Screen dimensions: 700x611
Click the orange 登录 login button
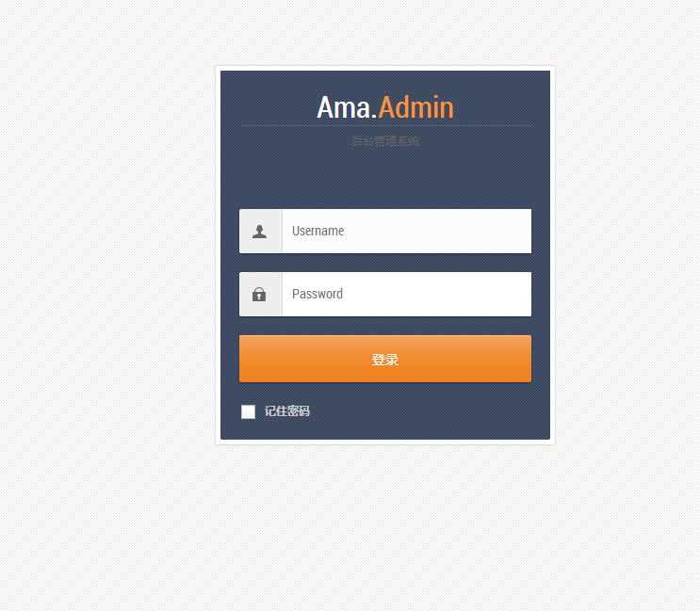(x=385, y=359)
